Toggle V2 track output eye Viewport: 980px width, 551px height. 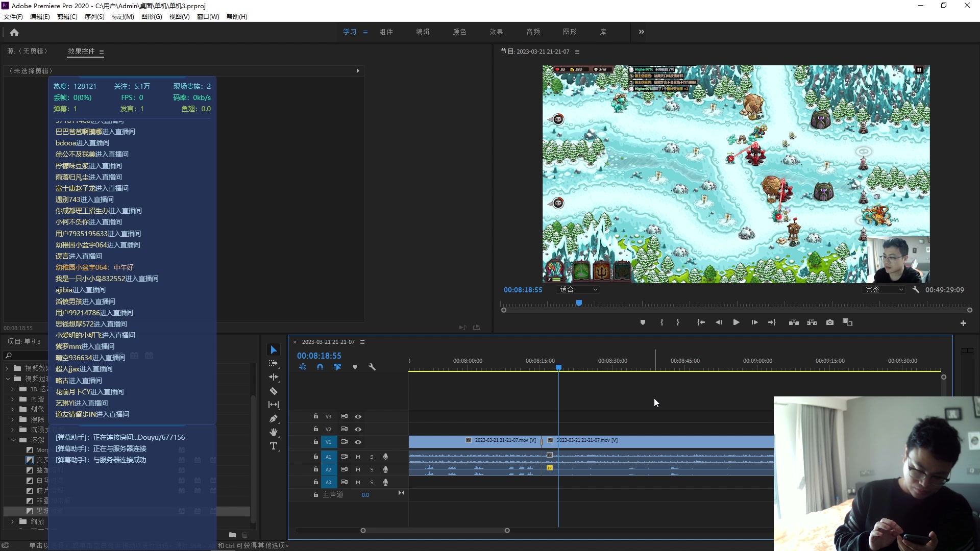[358, 429]
